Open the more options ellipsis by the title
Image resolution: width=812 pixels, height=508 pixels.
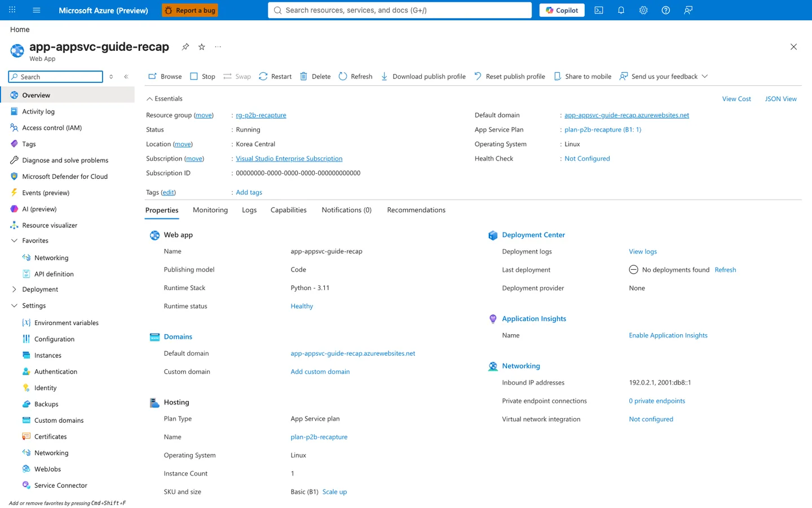click(x=218, y=47)
